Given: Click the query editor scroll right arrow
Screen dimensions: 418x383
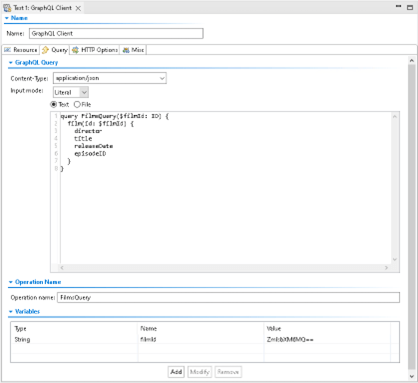Looking at the screenshot, I should tap(386, 267).
